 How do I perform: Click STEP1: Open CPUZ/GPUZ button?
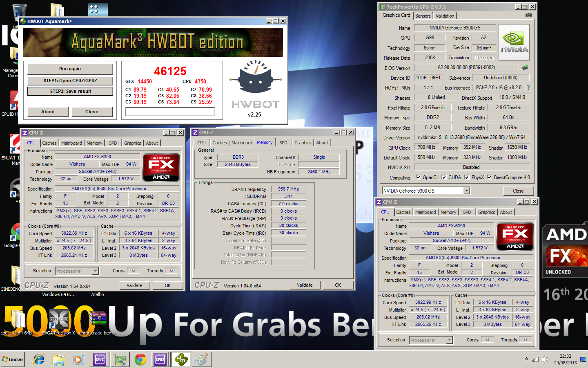[70, 81]
